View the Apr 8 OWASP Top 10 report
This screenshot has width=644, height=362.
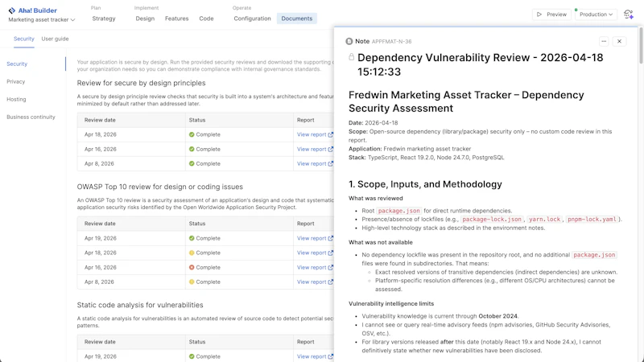coord(315,282)
